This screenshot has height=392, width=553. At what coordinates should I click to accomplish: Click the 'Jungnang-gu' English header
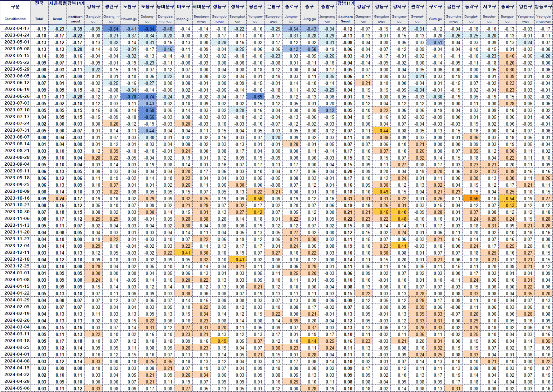pos(327,19)
